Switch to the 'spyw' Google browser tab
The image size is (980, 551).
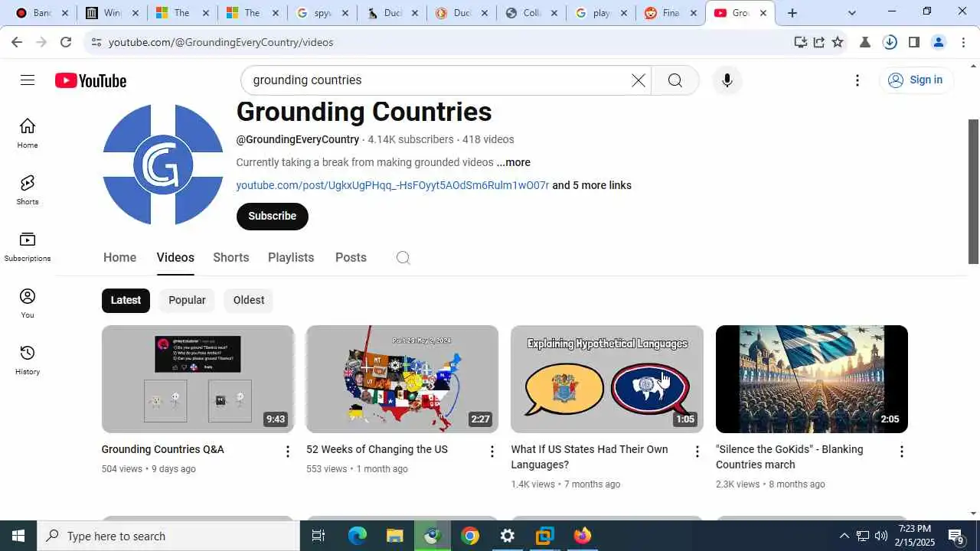(322, 12)
